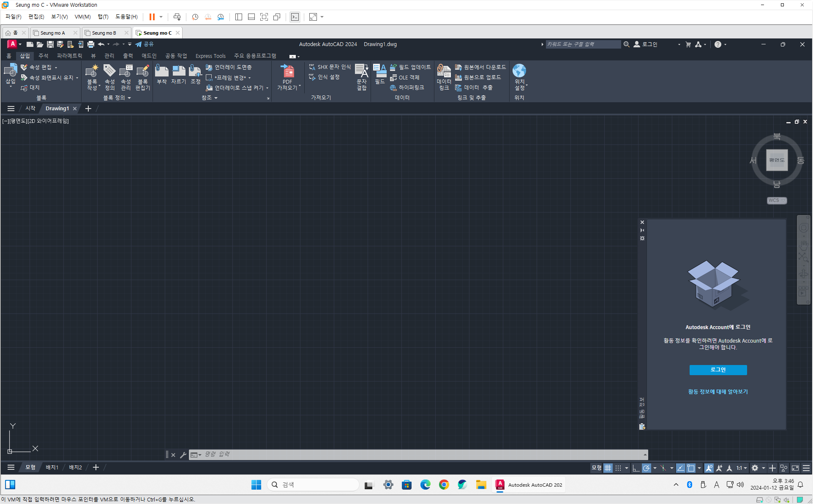Switch to the Annotate (주석) ribbon tab
Image resolution: width=813 pixels, height=504 pixels.
(43, 56)
